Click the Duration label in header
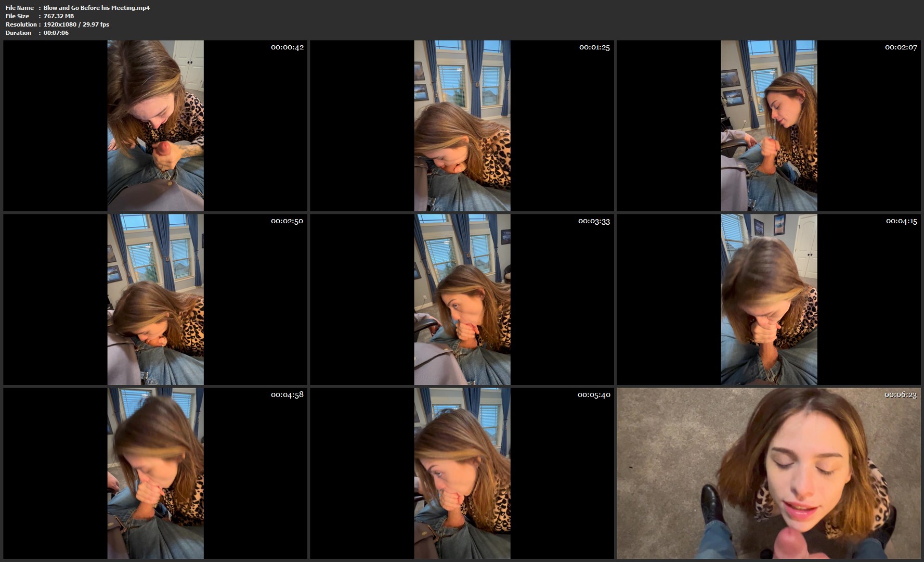Screen dimensions: 924x562 pyautogui.click(x=18, y=33)
